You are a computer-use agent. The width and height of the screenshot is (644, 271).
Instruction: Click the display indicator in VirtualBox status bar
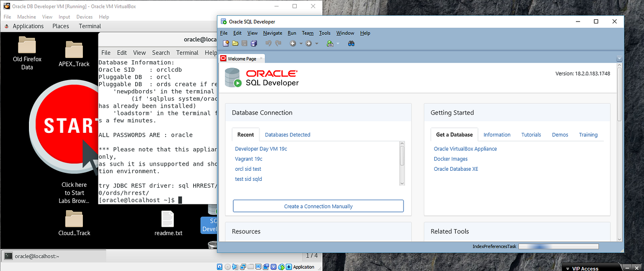tap(258, 267)
